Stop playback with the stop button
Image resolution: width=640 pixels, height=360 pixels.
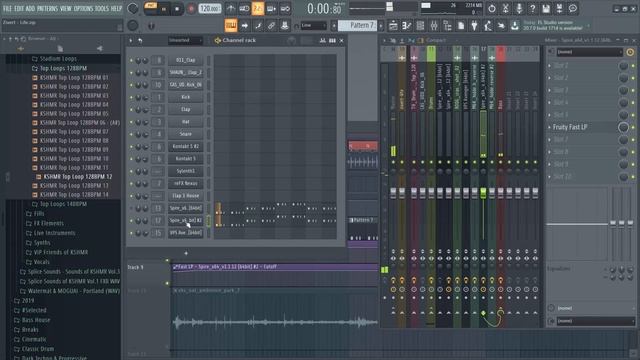click(177, 9)
